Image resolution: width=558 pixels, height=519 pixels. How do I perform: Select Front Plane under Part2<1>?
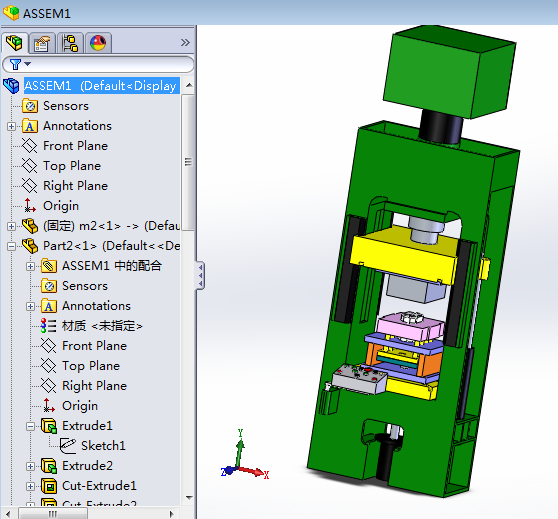94,346
